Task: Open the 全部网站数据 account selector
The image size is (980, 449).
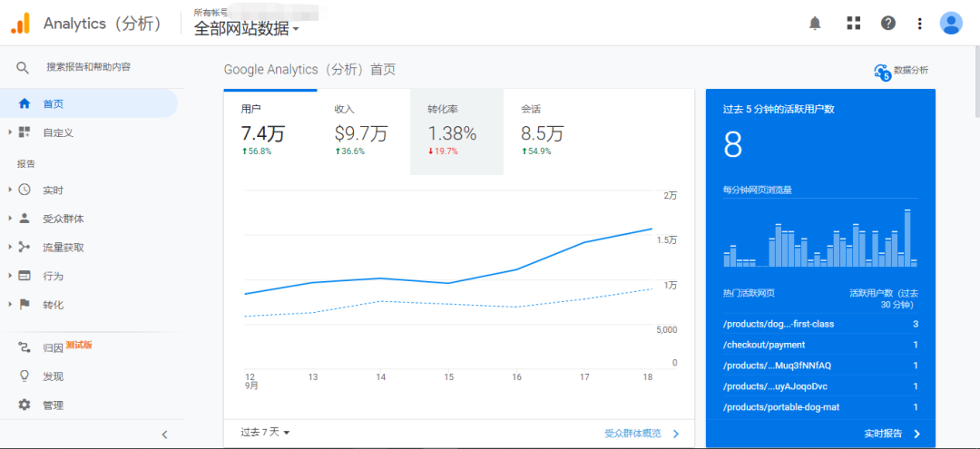Action: point(247,29)
